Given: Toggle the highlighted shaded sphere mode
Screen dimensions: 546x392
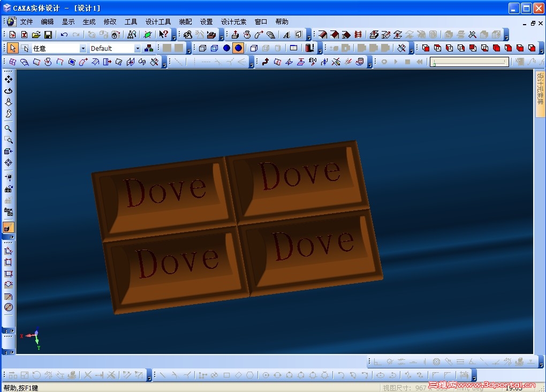Looking at the screenshot, I should pyautogui.click(x=238, y=48).
